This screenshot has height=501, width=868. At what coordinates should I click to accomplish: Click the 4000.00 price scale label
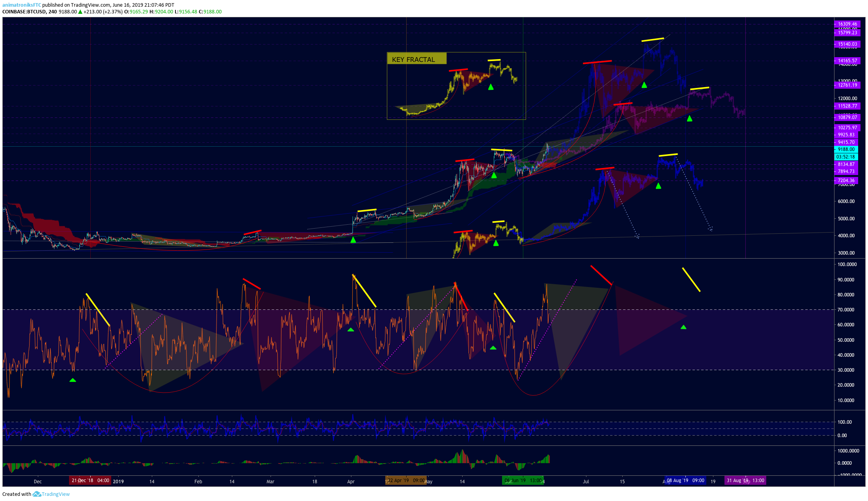(846, 236)
